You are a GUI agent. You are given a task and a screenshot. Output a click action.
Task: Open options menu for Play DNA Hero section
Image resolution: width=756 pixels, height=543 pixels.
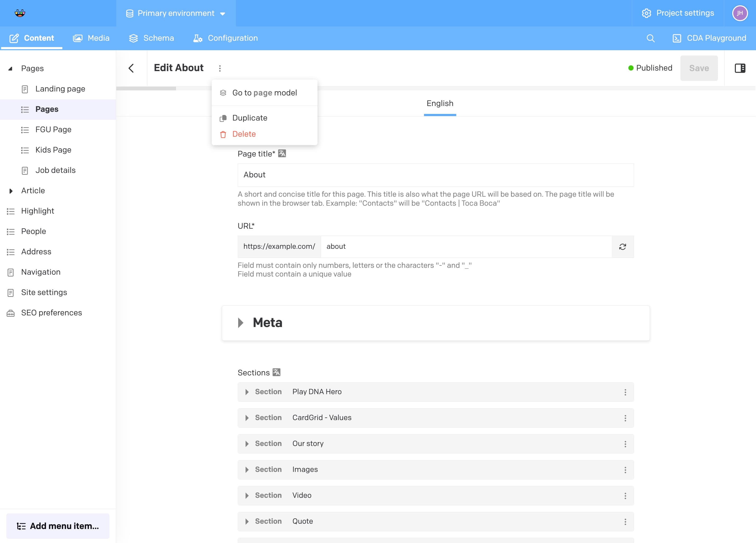(x=625, y=392)
